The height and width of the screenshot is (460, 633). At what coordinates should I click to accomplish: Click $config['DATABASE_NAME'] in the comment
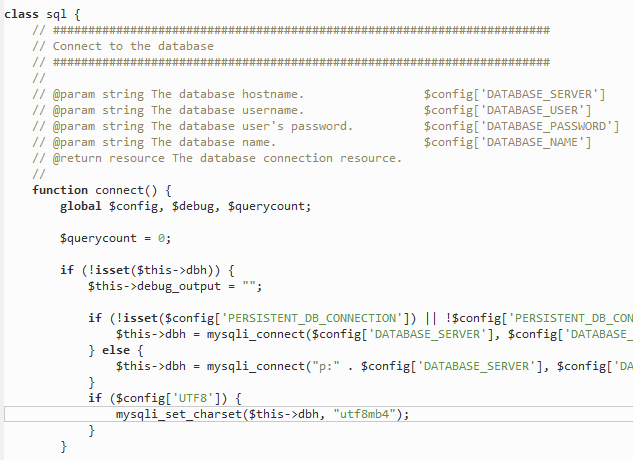[x=507, y=143]
